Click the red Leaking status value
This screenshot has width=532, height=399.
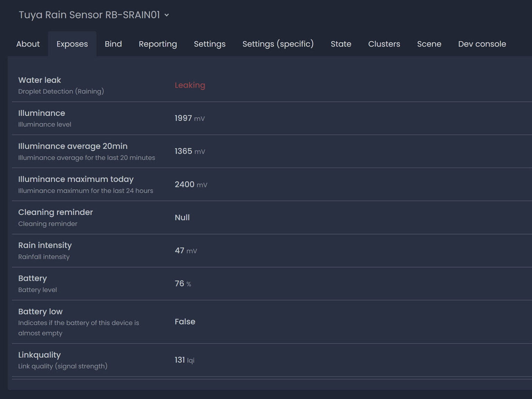pos(190,85)
